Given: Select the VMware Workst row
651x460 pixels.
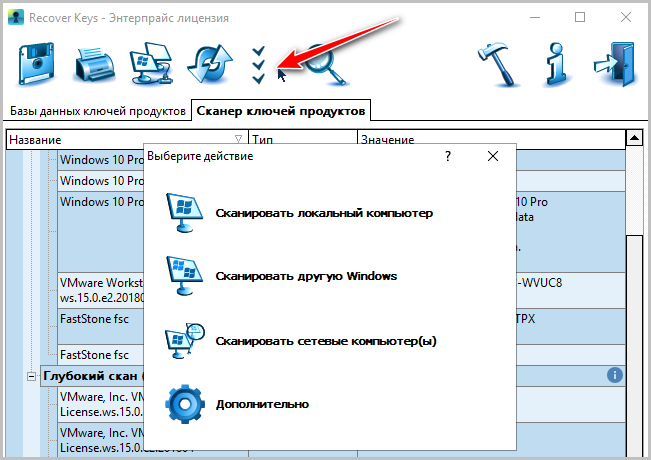Looking at the screenshot, I should 101,290.
